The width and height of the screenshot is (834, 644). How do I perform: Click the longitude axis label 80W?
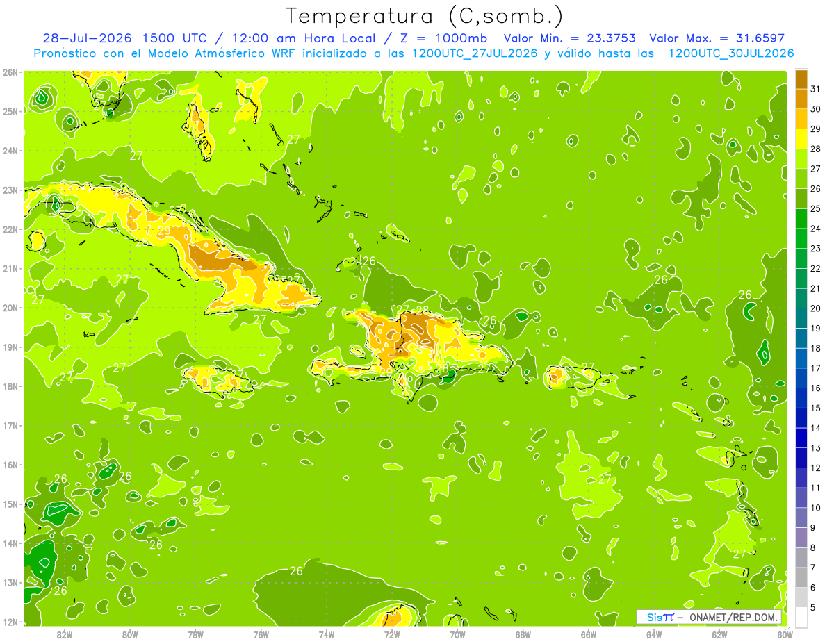coord(129,635)
